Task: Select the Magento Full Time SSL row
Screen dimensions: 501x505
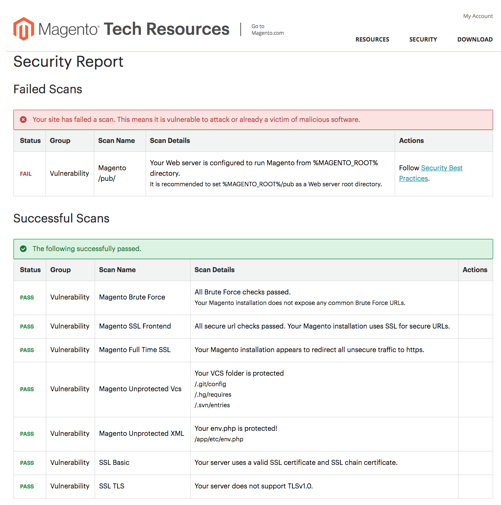Action: pyautogui.click(x=253, y=350)
